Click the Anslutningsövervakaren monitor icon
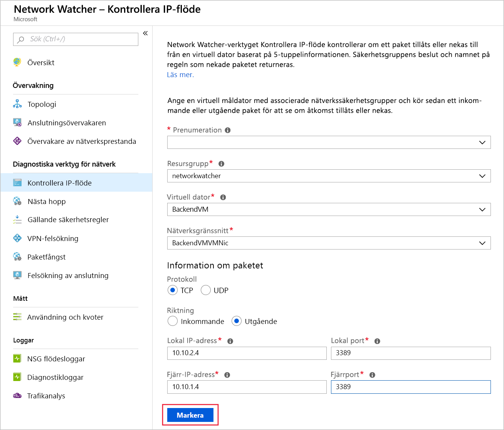504x430 pixels. [17, 122]
